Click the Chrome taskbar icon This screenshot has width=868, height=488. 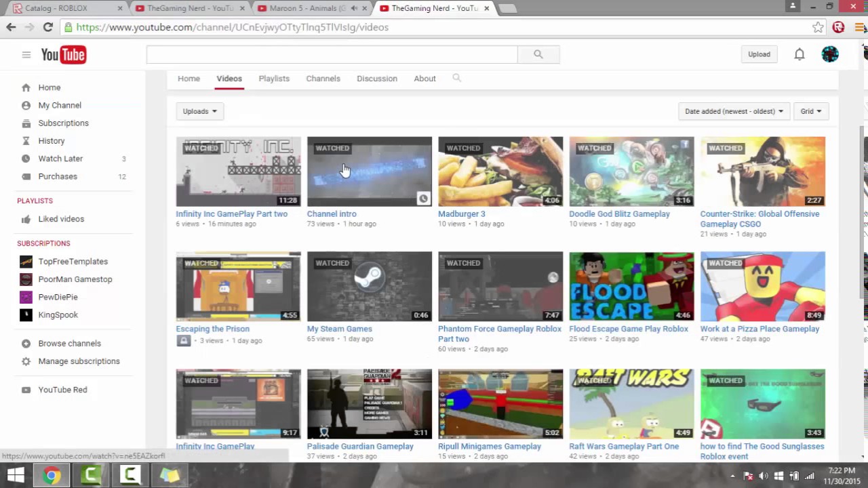coord(51,476)
